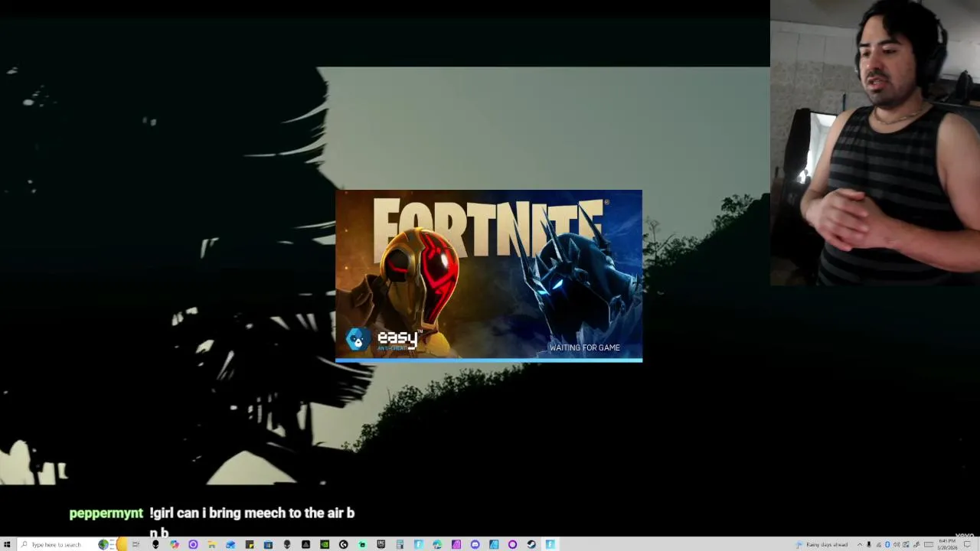This screenshot has width=980, height=551.
Task: Click the Fortnite splash loading progress bar
Action: 488,360
